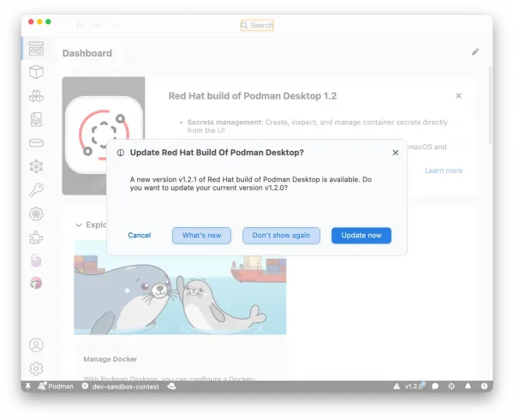
Task: Open the feedback chat bubble in status bar
Action: [x=435, y=387]
